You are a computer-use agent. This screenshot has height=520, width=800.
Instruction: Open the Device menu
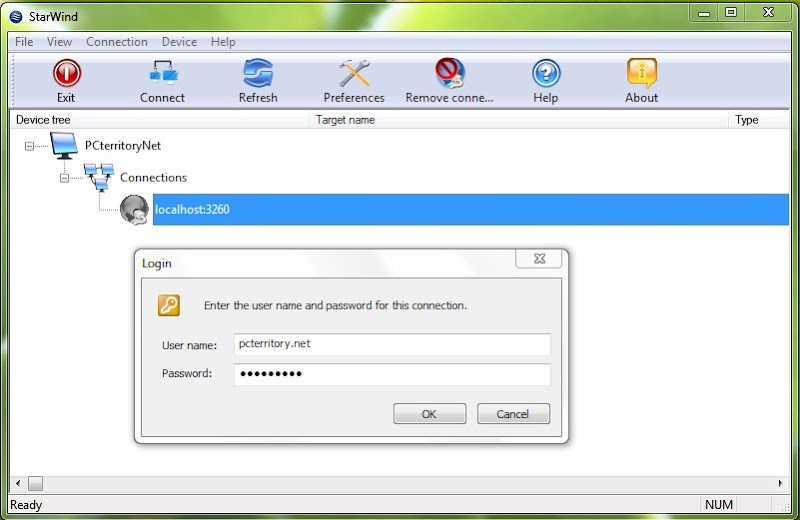179,42
